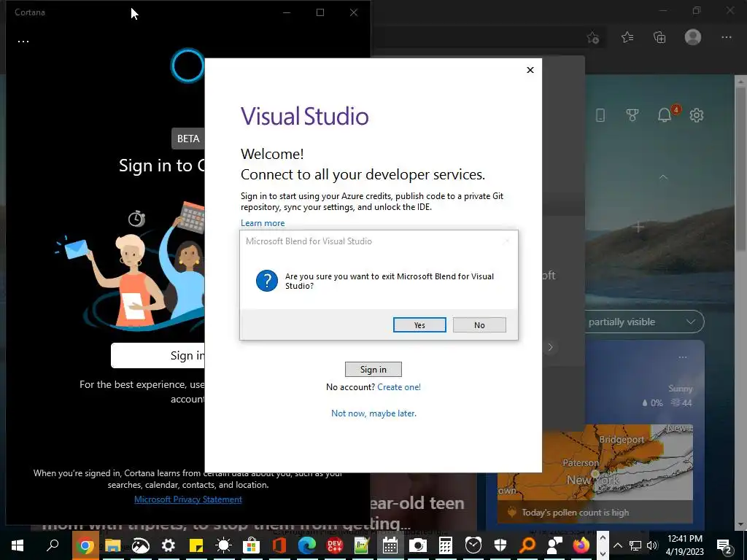This screenshot has height=560, width=747.
Task: Open File Explorer from taskbar
Action: tap(113, 545)
